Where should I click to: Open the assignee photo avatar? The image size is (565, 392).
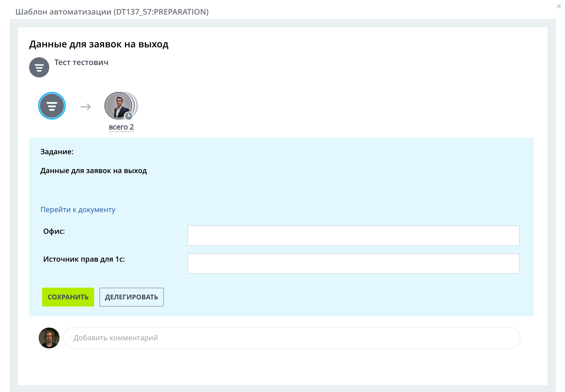coord(118,105)
